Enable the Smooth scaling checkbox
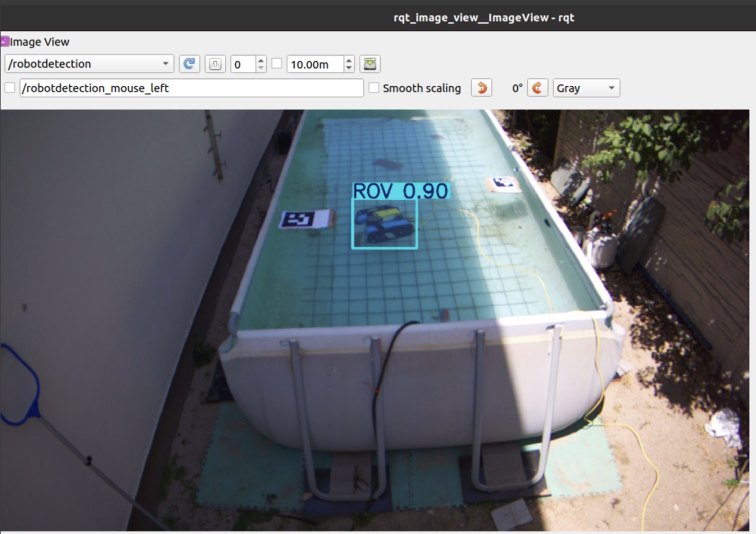Image resolution: width=756 pixels, height=534 pixels. click(374, 88)
